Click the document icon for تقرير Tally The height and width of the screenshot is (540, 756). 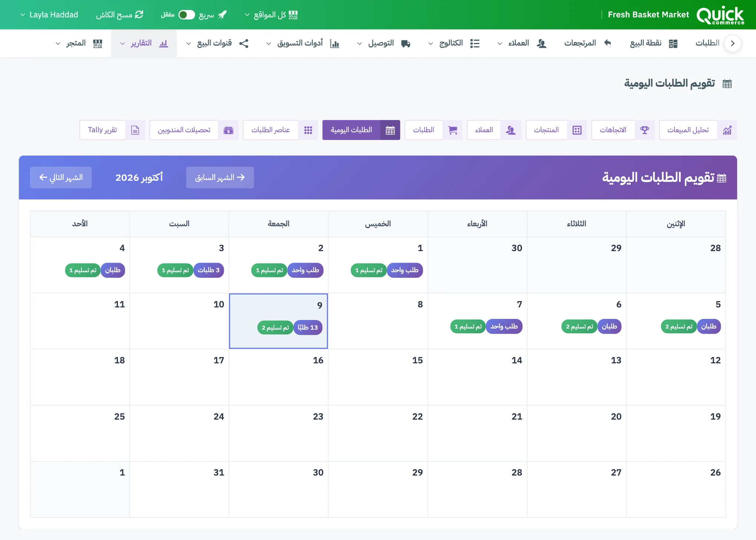click(135, 130)
